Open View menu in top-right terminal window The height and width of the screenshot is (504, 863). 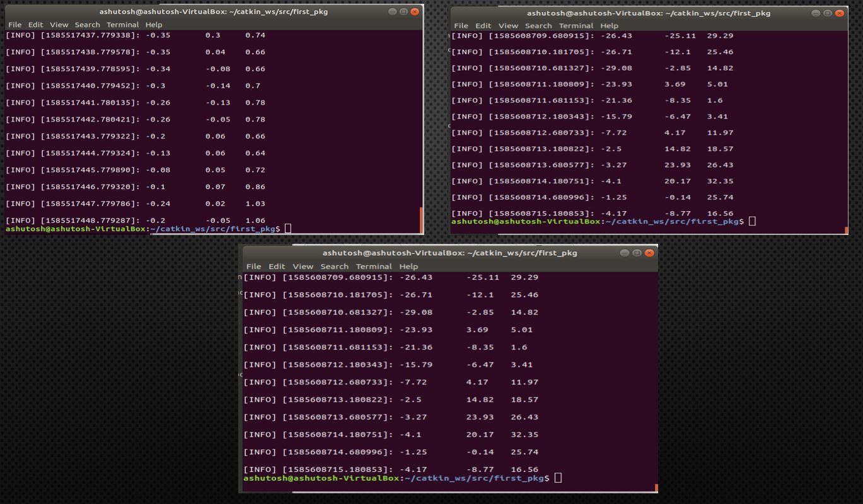coord(508,26)
